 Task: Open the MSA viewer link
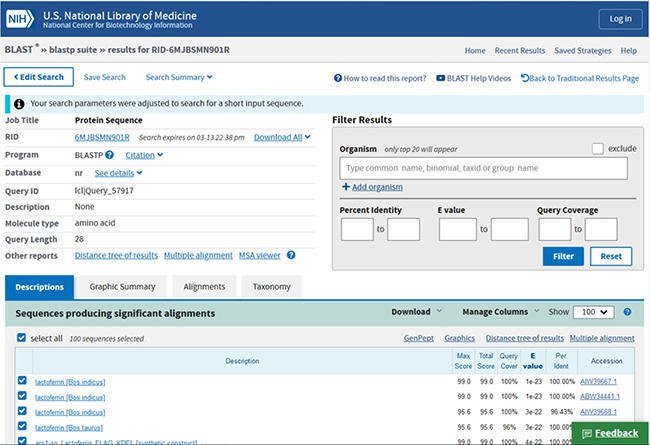click(x=260, y=255)
